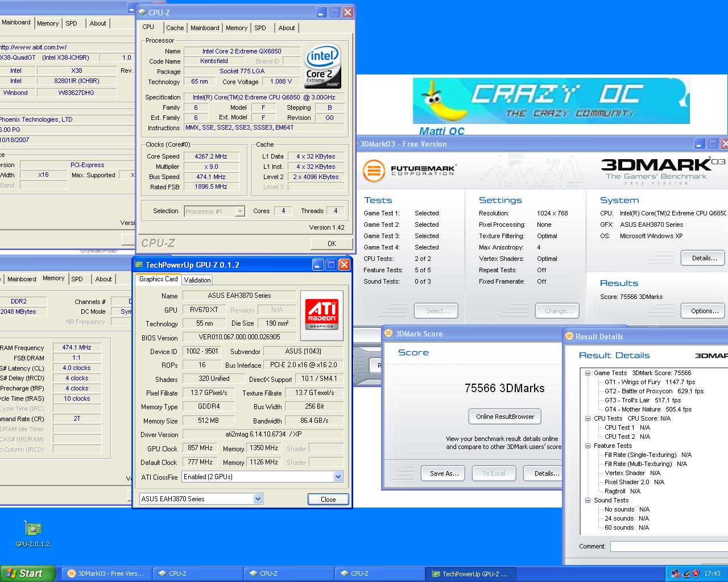
Task: Click Close button in GPU-Z
Action: 328,499
